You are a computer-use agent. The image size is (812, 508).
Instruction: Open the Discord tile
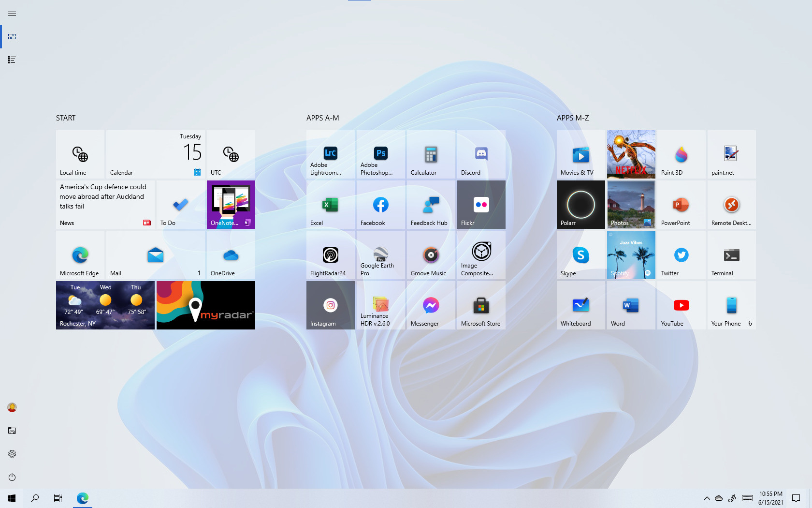[481, 154]
